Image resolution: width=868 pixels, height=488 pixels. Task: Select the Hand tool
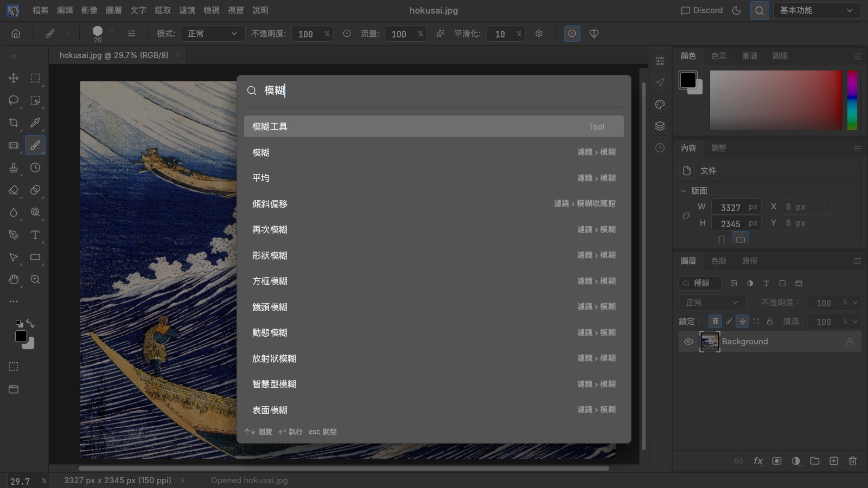[x=14, y=279]
